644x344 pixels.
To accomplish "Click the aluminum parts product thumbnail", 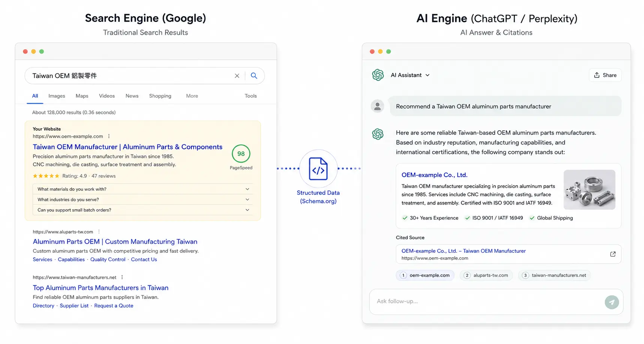I will 589,190.
